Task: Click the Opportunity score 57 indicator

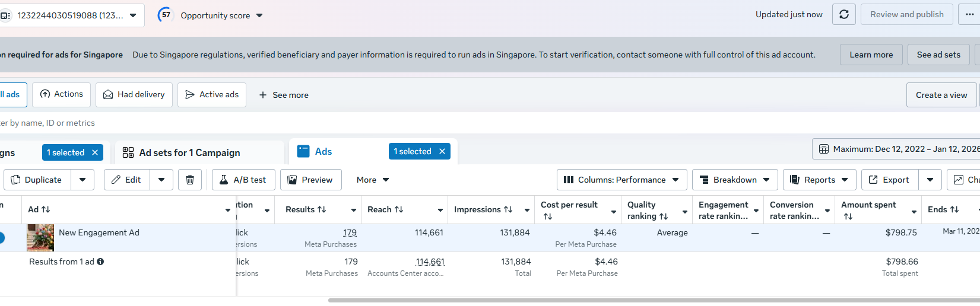Action: (166, 15)
